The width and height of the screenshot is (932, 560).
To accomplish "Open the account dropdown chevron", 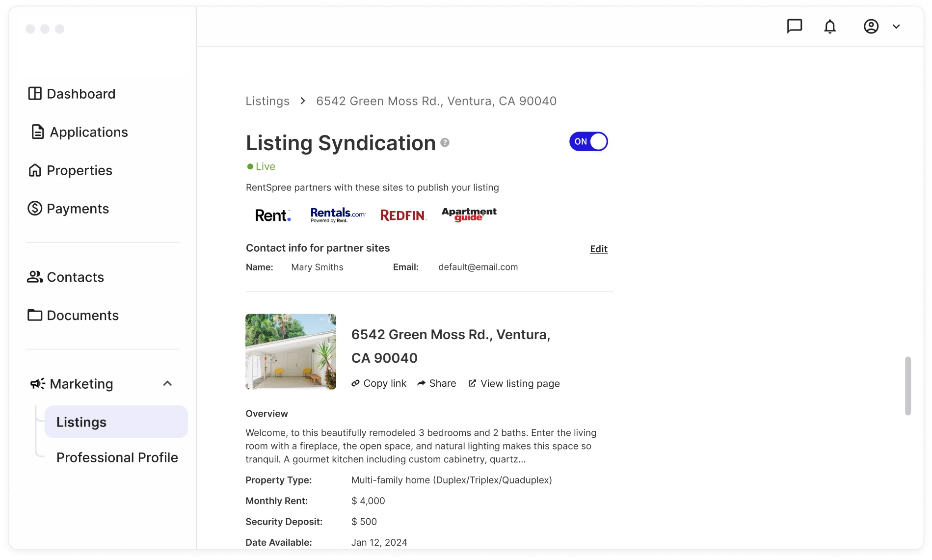I will point(897,27).
